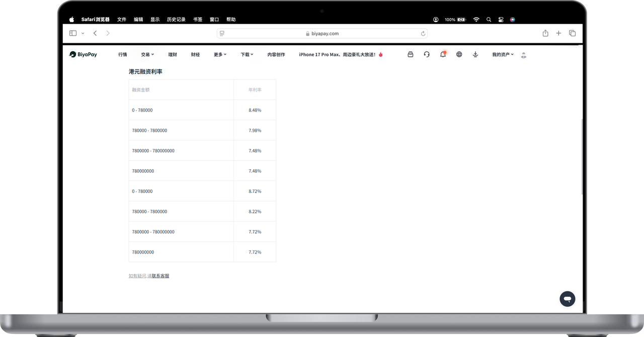644x337 pixels.
Task: Click the download arrow icon
Action: click(475, 54)
